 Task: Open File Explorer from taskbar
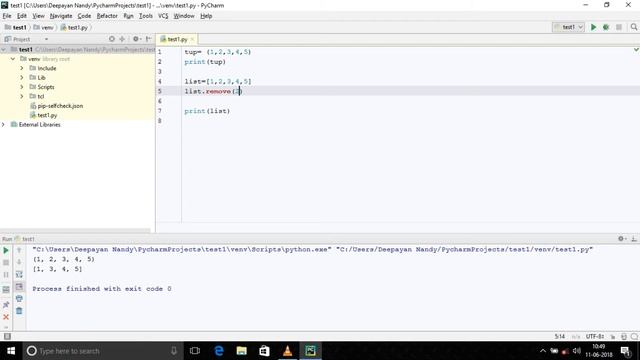click(x=242, y=351)
